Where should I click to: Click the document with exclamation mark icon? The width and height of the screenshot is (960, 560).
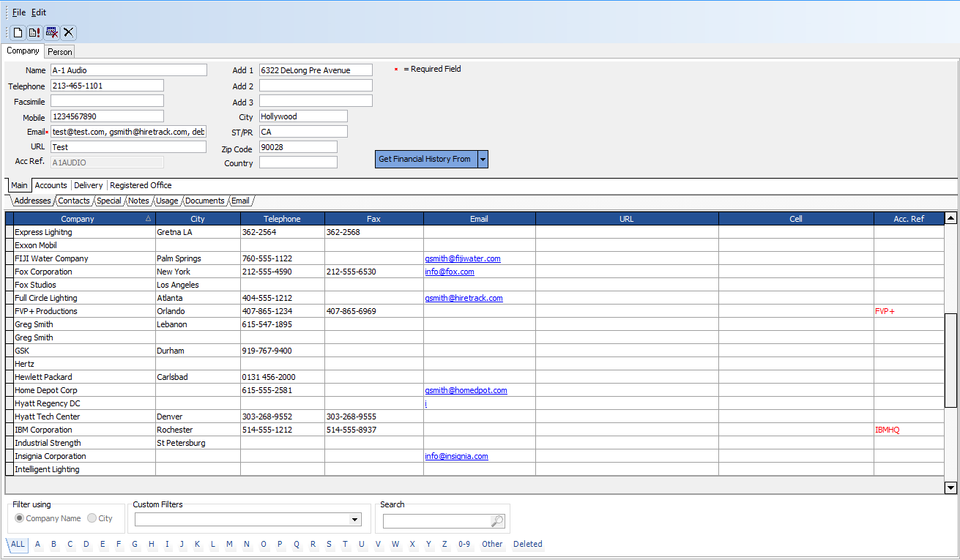click(x=34, y=32)
